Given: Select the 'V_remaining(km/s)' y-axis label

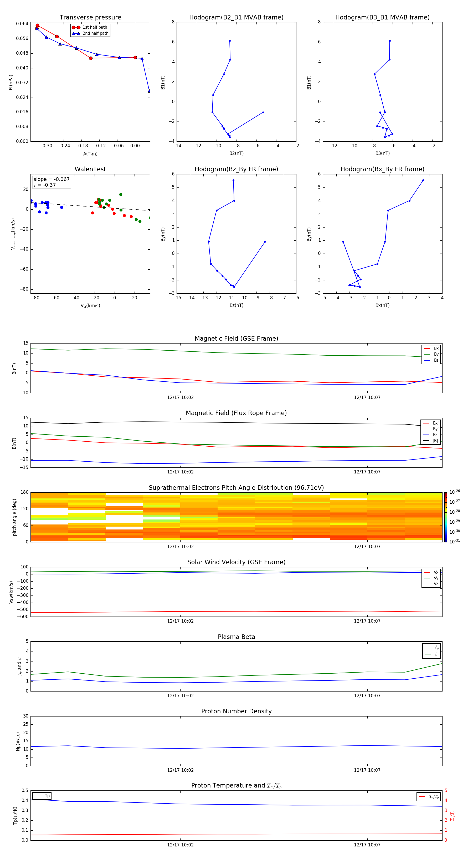Looking at the screenshot, I should pos(13,234).
